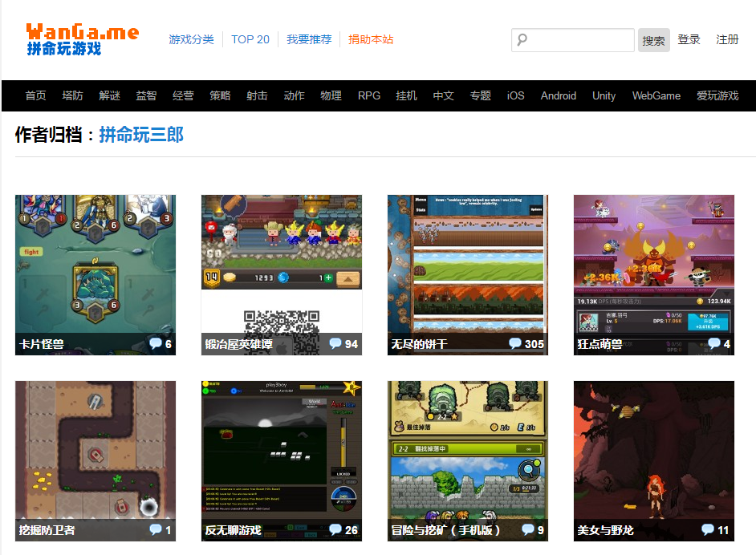Click comment bubble on 狂点萌兽 card
Image resolution: width=756 pixels, height=555 pixels.
click(713, 344)
